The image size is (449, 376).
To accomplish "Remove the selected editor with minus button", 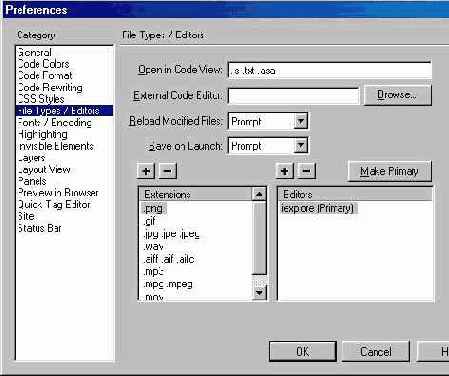I will pos(306,171).
